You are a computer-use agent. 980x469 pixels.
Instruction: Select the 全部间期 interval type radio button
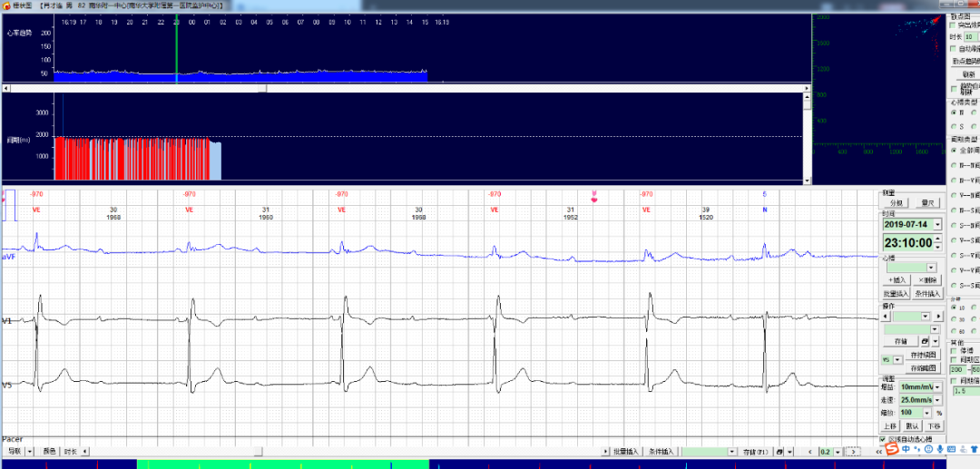coord(953,150)
